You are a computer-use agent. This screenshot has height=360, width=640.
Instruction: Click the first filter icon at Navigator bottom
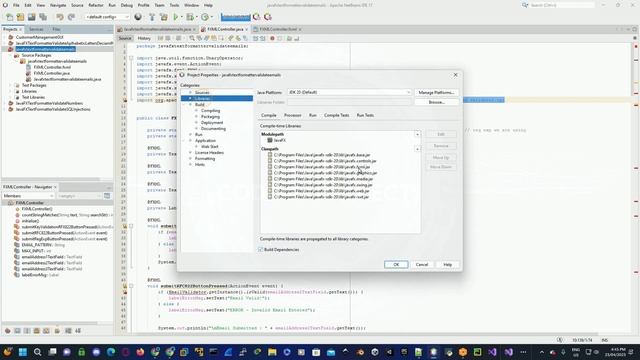[x=7, y=331]
